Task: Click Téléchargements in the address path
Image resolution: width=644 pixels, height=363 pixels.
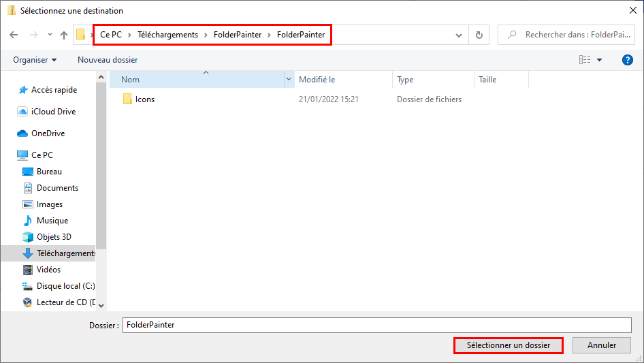Action: pos(167,35)
